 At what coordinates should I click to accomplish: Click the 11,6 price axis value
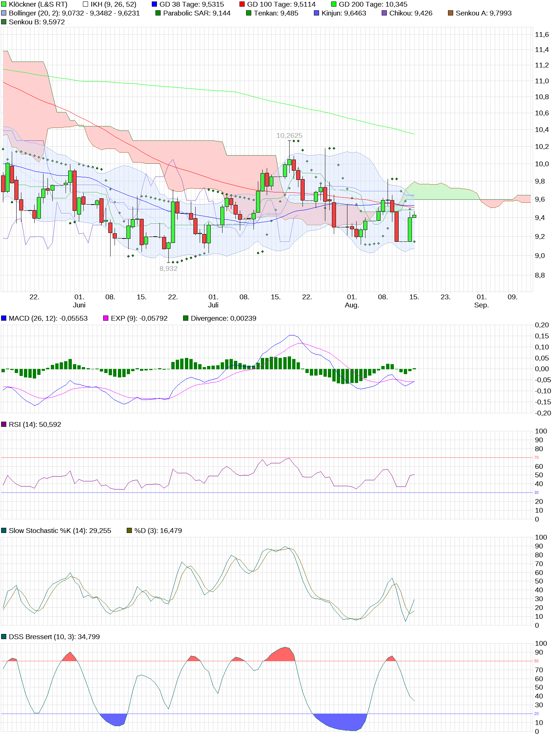[x=542, y=35]
